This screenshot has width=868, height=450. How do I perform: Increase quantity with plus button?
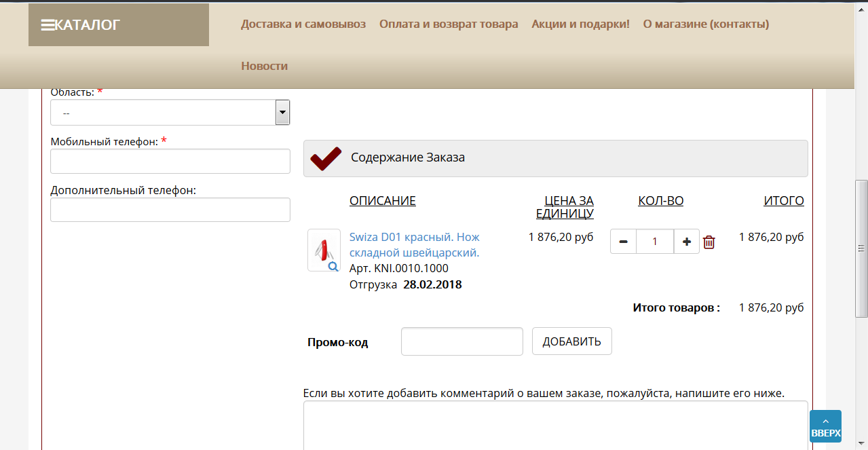(x=687, y=242)
